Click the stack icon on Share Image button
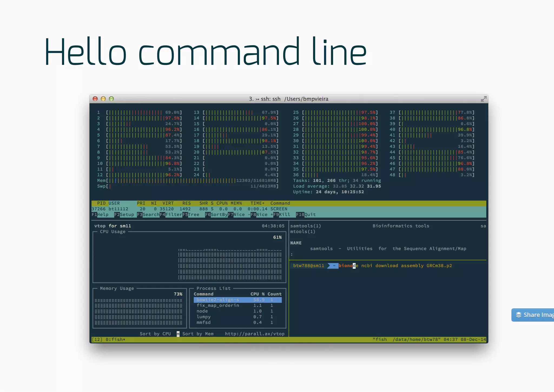554x392 pixels. click(x=519, y=315)
